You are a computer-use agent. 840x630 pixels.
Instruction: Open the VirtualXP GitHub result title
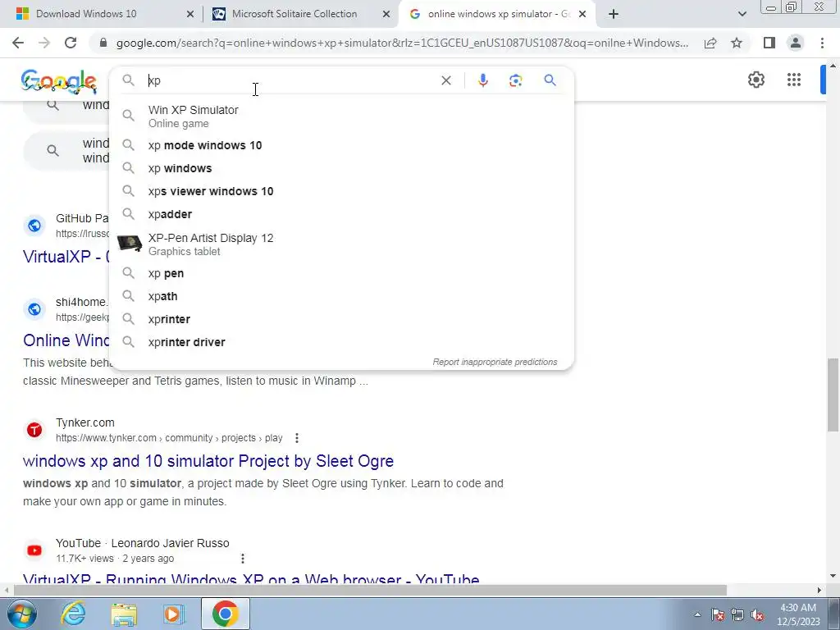[x=66, y=257]
